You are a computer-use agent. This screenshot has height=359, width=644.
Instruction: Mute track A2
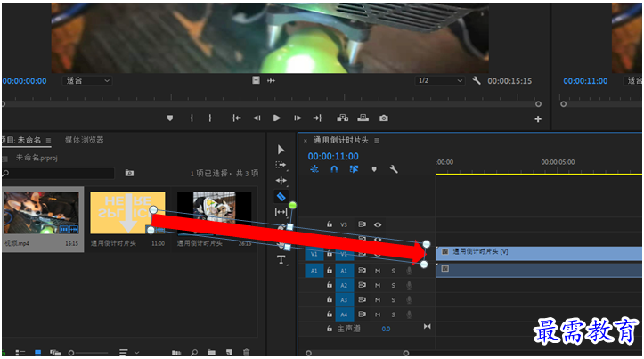[x=378, y=285]
